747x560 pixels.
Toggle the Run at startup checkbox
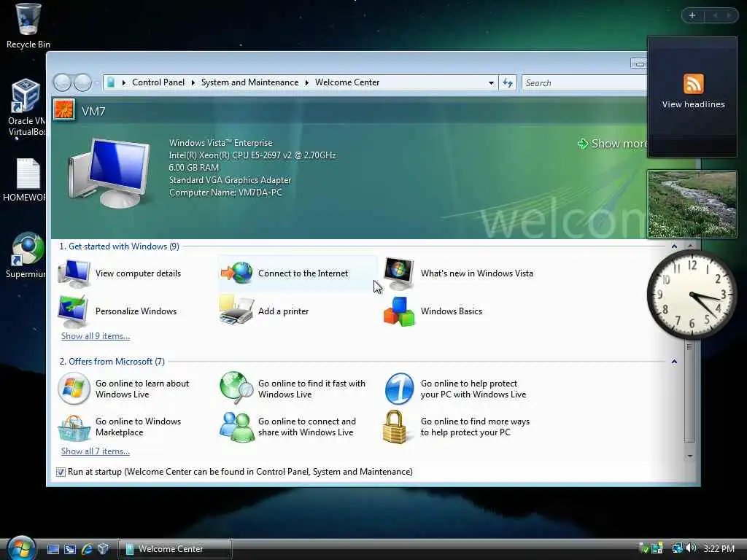61,472
